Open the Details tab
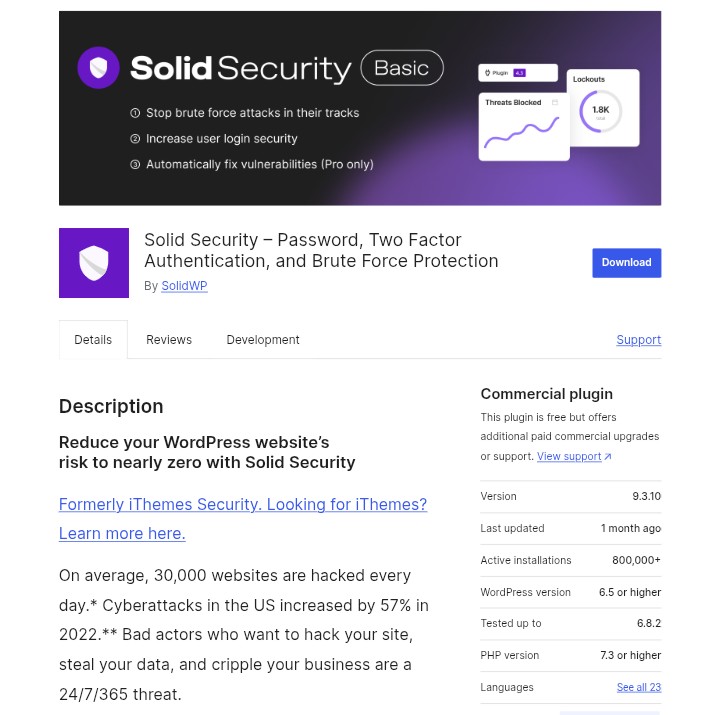 pyautogui.click(x=93, y=340)
